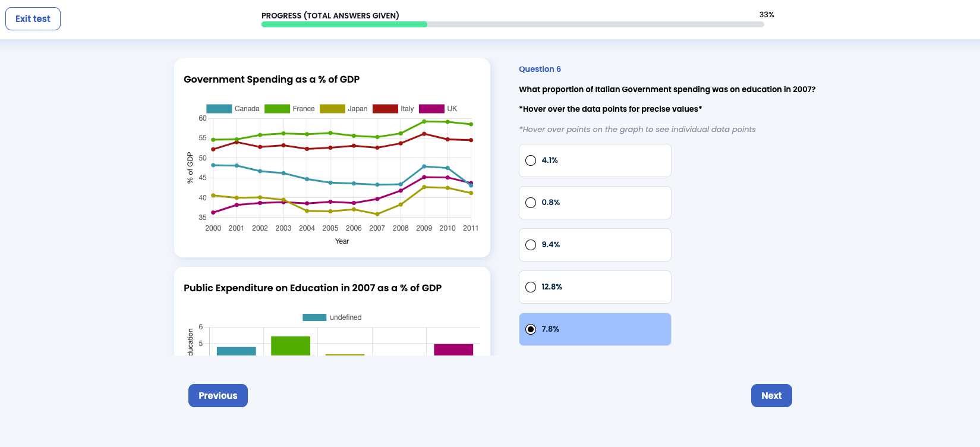Click the Exit test button

(x=33, y=19)
